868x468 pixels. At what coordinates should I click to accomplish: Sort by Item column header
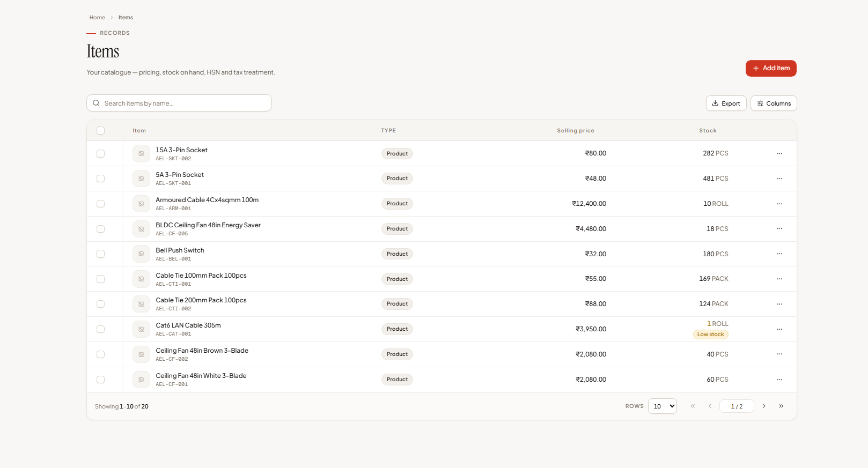coord(139,131)
